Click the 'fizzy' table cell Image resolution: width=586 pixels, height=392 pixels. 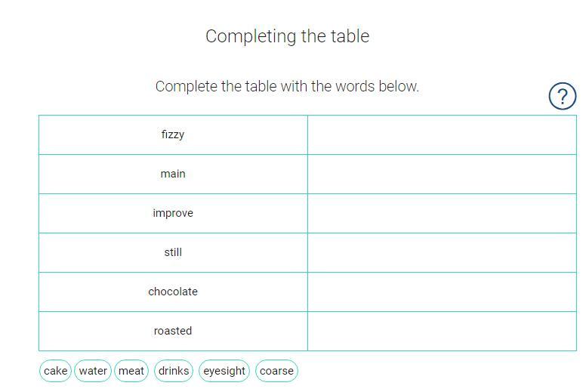tap(173, 134)
